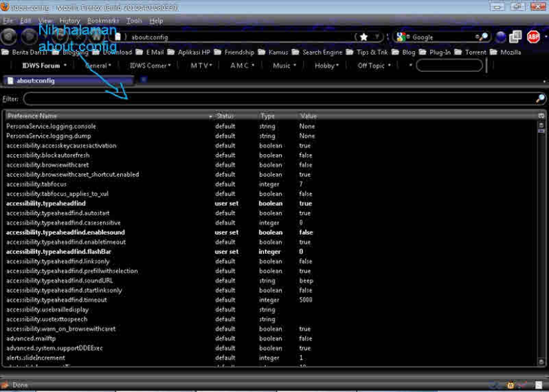Open the File menu
Screen dimensions: 549x392
pos(8,21)
